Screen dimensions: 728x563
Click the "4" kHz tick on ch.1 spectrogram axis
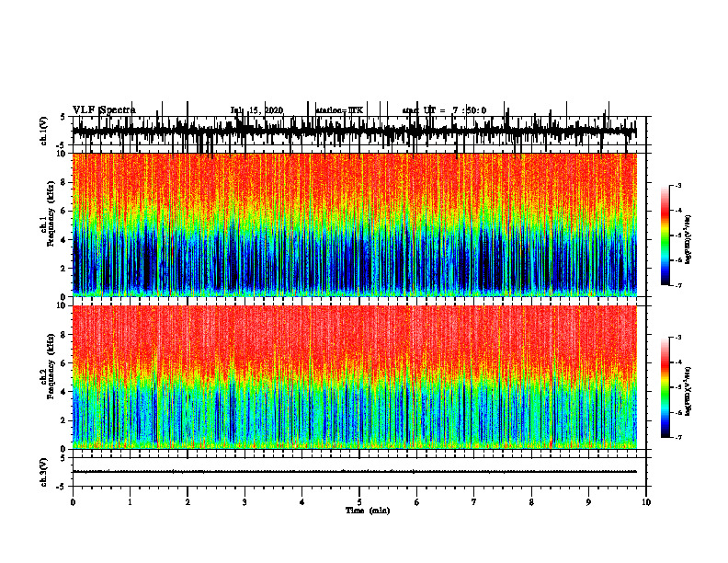(x=63, y=240)
